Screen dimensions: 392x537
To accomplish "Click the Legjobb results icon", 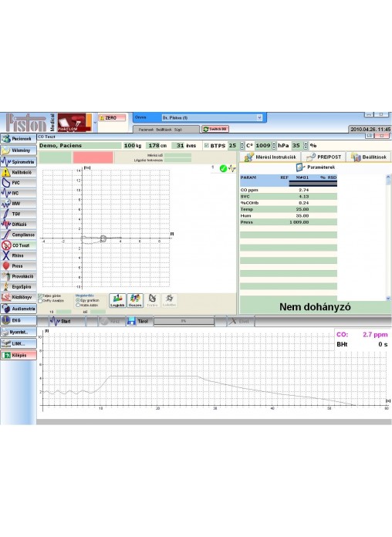I will (x=117, y=300).
